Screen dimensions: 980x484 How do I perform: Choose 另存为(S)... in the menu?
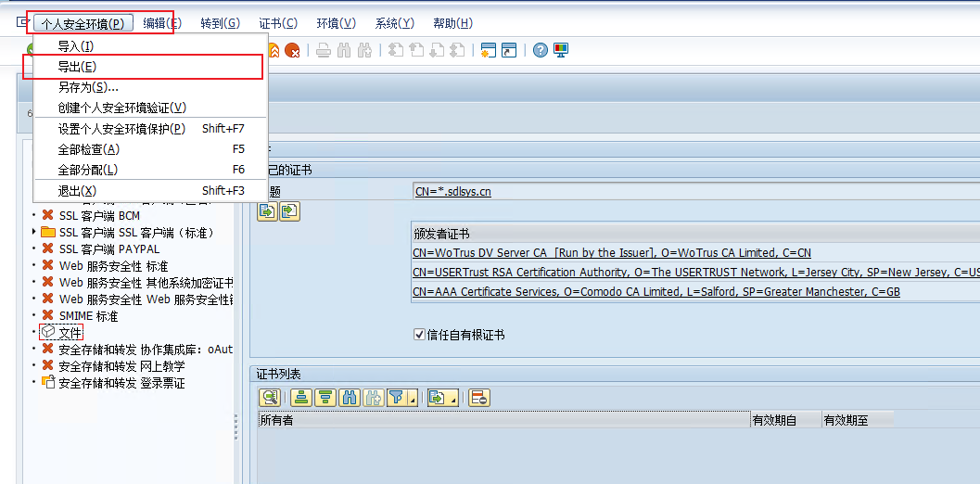(x=88, y=87)
